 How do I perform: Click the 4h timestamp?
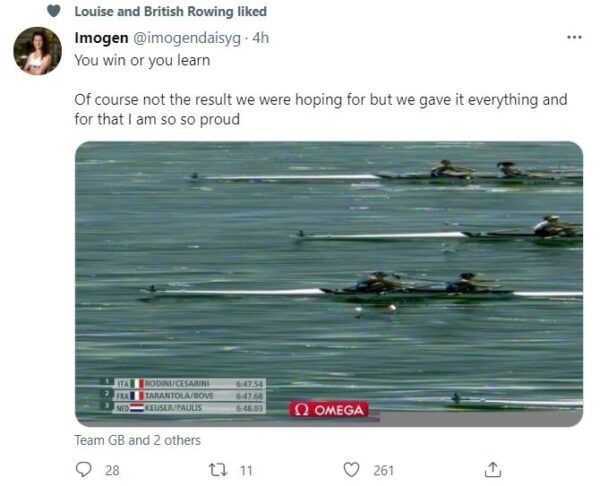[x=261, y=38]
